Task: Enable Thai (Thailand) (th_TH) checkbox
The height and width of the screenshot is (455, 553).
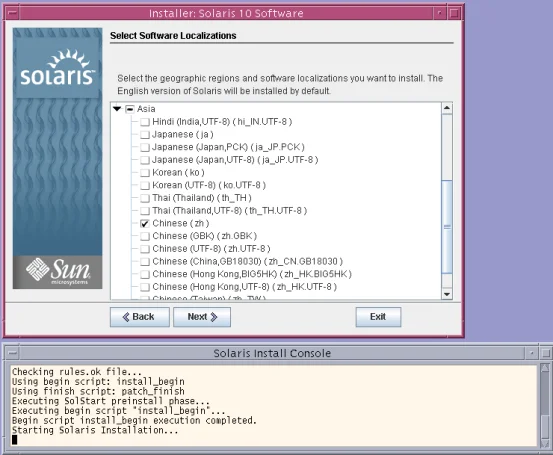Action: tap(145, 198)
